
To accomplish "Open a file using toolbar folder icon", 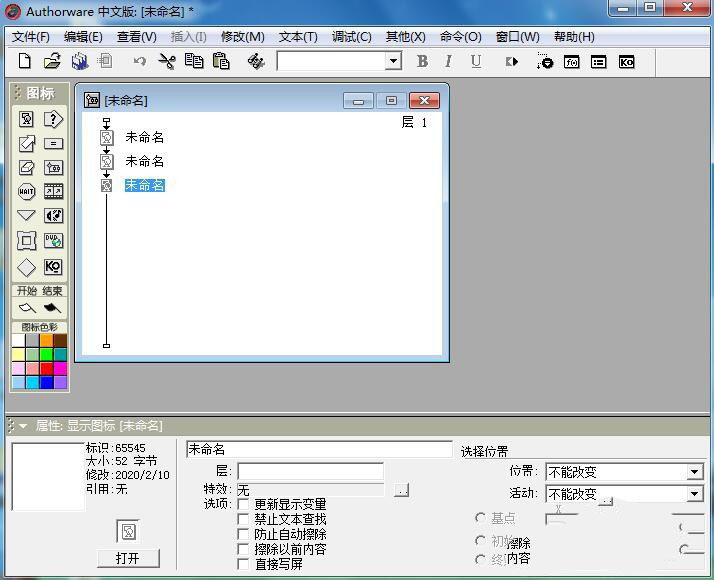I will pos(52,61).
